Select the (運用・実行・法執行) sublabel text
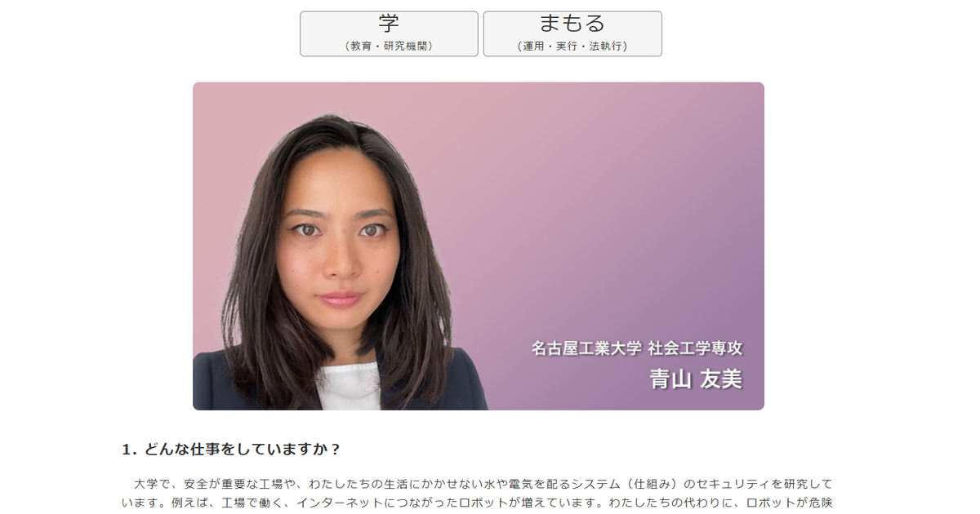The height and width of the screenshot is (514, 980). (x=572, y=47)
